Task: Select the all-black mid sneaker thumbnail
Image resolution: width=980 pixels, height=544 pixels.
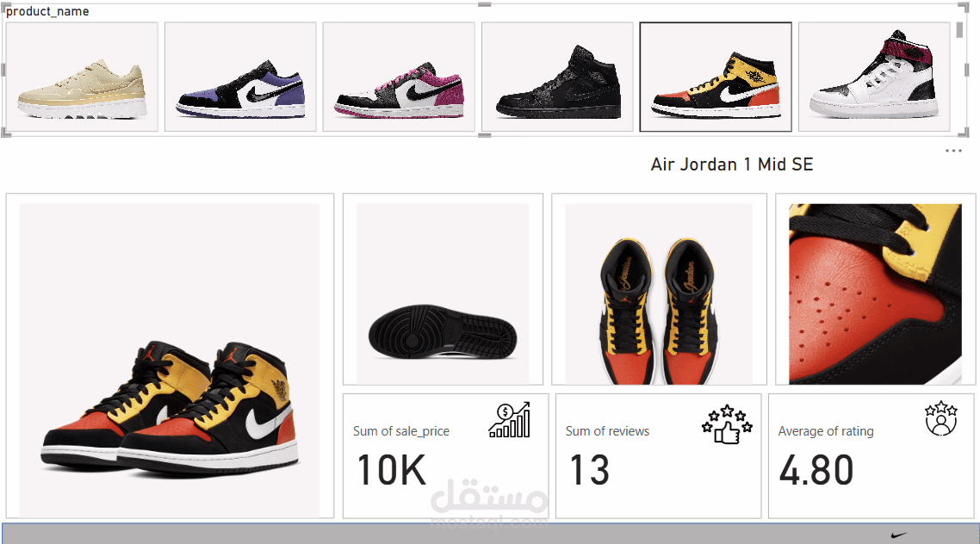Action: pyautogui.click(x=557, y=77)
